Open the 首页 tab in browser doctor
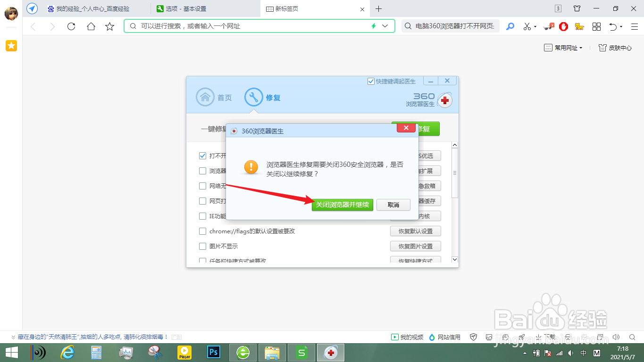The height and width of the screenshot is (362, 644). (x=215, y=98)
